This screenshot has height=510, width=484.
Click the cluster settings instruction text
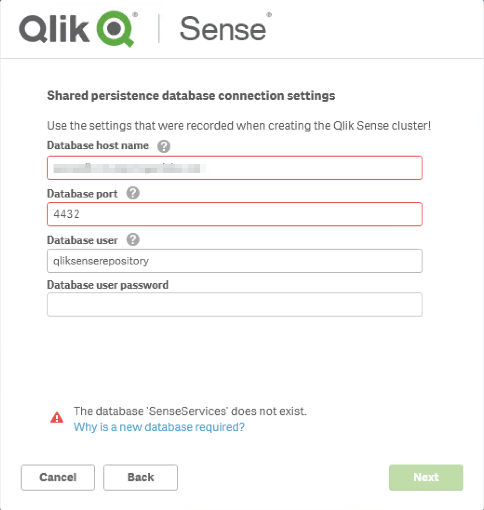pos(239,126)
